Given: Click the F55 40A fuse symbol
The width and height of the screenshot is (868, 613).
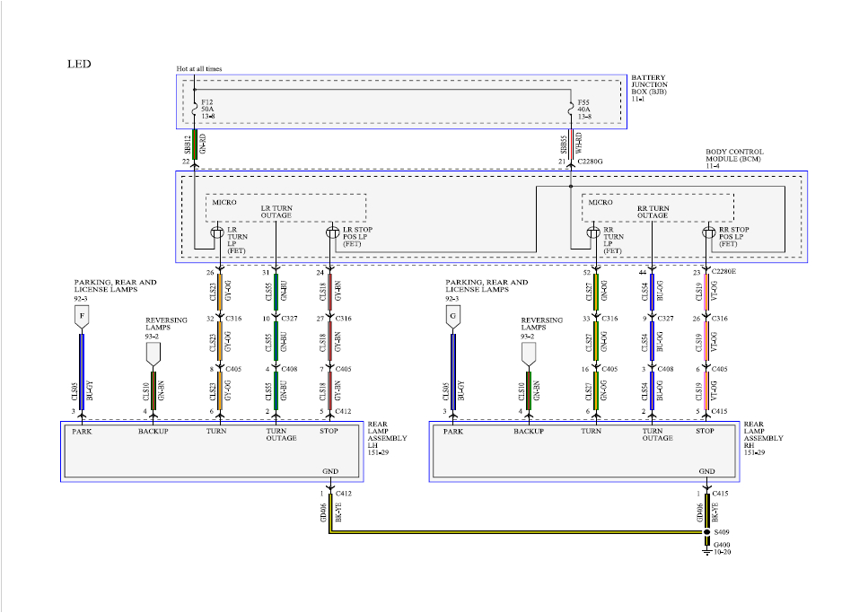Looking at the screenshot, I should (571, 109).
